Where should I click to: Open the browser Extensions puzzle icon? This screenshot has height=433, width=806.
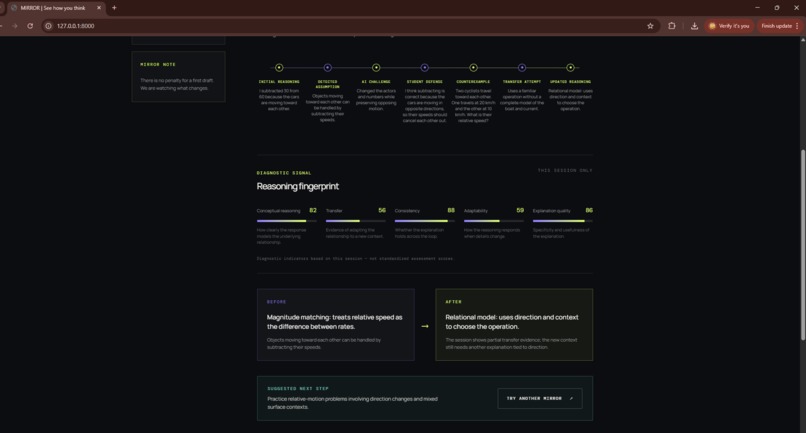point(672,26)
